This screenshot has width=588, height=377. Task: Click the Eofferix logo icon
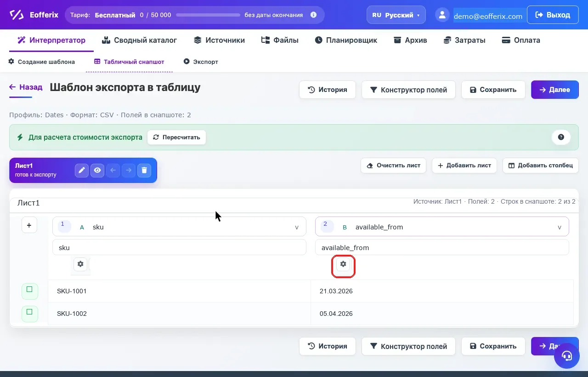pos(17,15)
